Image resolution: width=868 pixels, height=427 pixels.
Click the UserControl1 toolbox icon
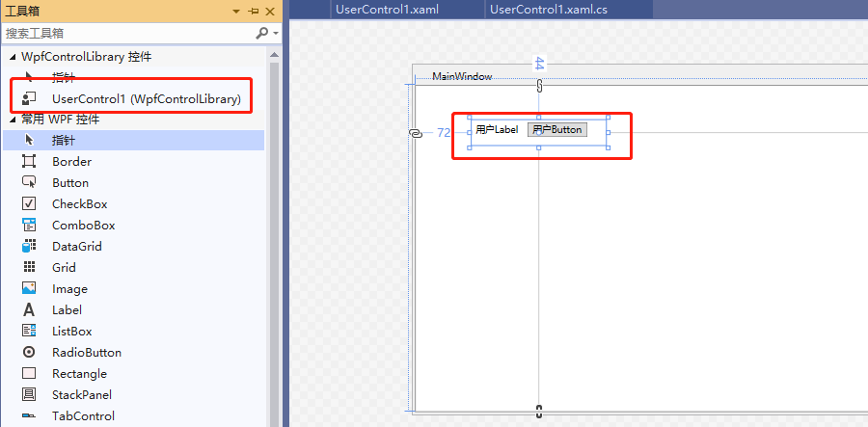tap(29, 98)
